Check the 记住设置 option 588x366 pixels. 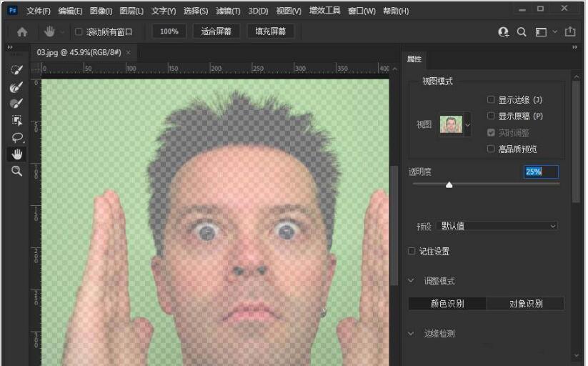coord(412,252)
